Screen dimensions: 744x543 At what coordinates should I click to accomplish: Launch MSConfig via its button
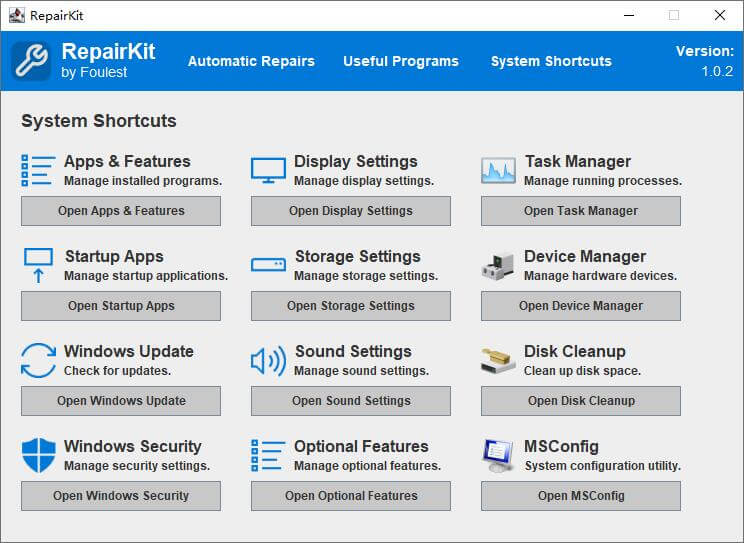[x=581, y=496]
